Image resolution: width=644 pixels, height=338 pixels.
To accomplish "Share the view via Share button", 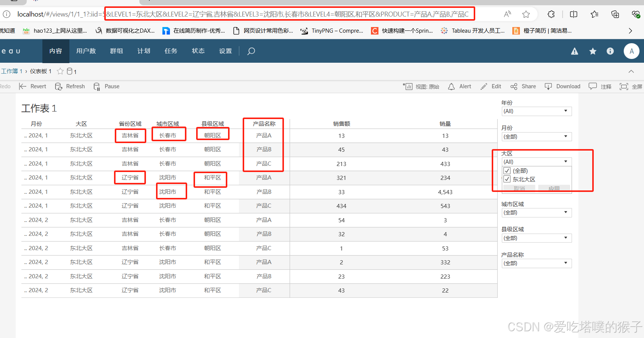I will (x=523, y=86).
